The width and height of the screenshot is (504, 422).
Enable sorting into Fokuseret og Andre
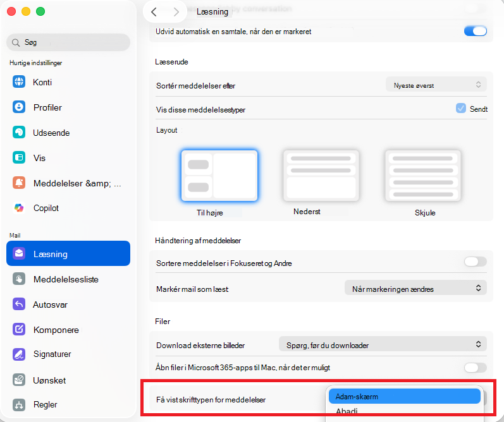[x=476, y=262]
